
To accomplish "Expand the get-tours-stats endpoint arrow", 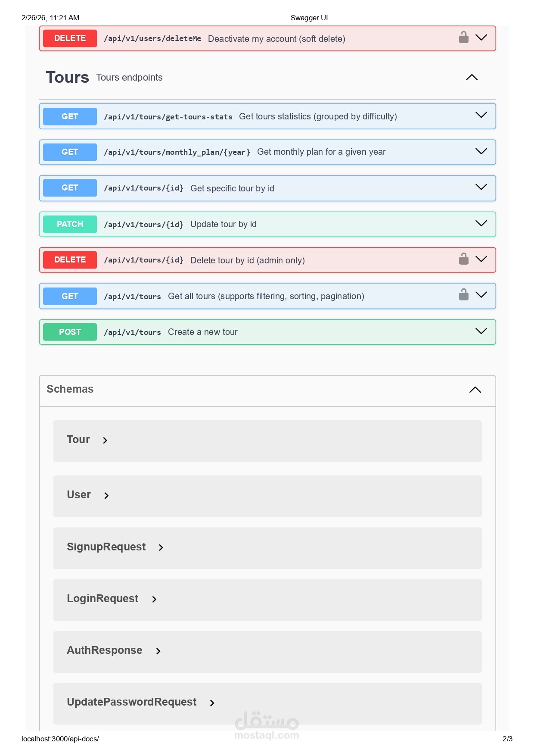I will (481, 115).
